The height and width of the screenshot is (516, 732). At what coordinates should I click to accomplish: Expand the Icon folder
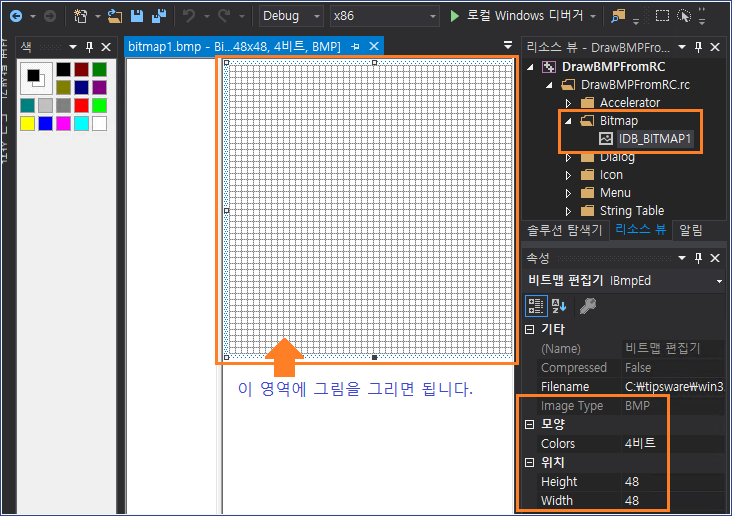[568, 176]
